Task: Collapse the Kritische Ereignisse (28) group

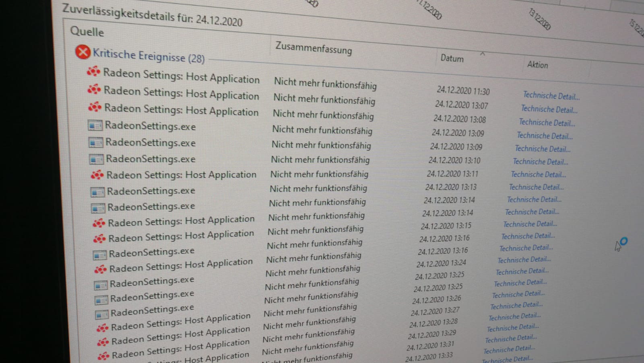Action: coord(149,56)
